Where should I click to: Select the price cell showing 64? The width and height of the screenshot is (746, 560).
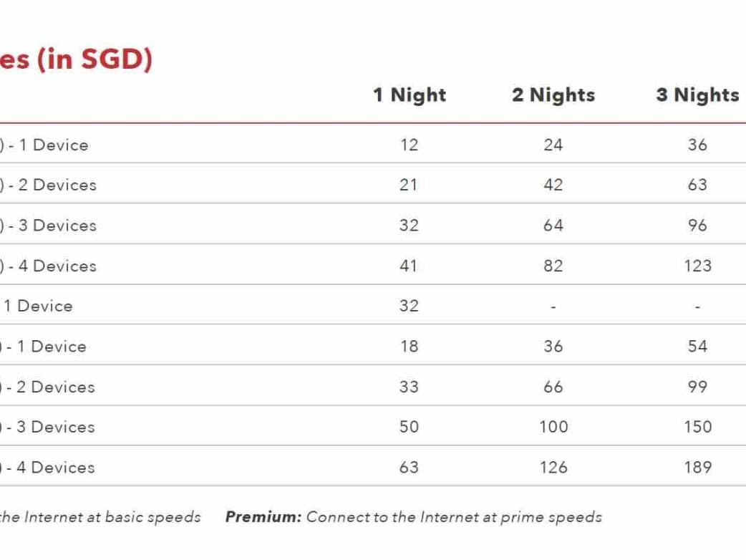pos(553,226)
